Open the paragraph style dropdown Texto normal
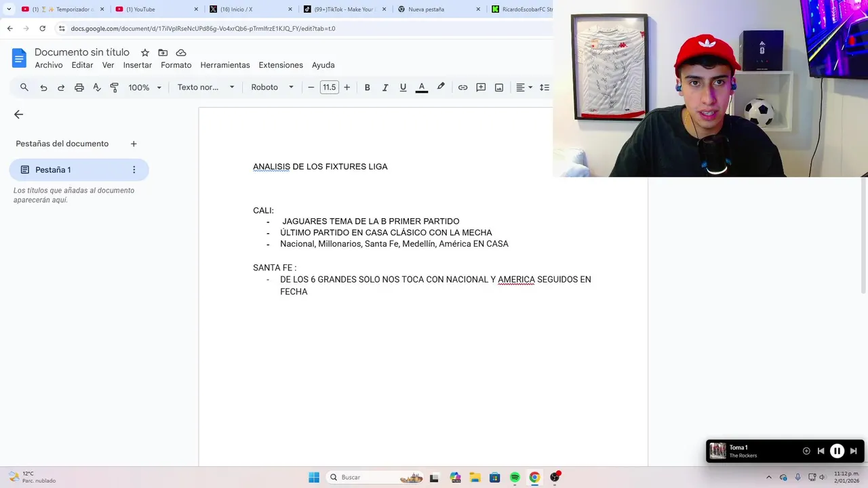Screen dimensions: 868x488 tap(205, 87)
